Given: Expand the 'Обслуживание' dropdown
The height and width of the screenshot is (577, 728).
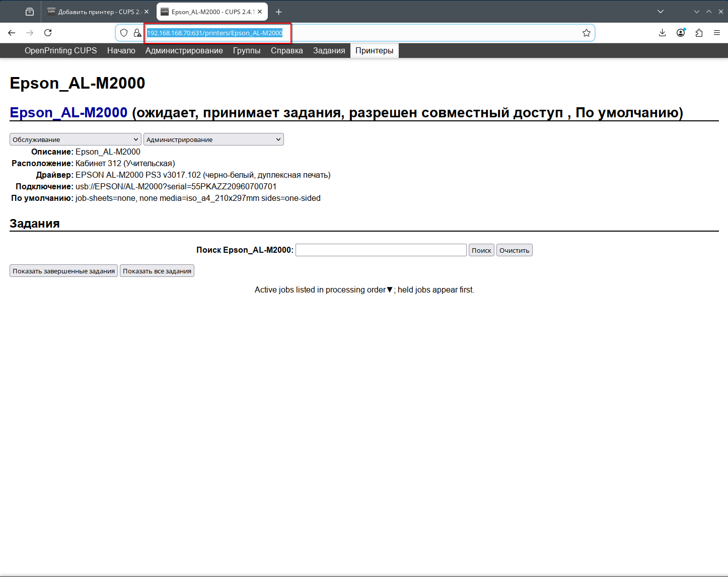Looking at the screenshot, I should click(76, 139).
